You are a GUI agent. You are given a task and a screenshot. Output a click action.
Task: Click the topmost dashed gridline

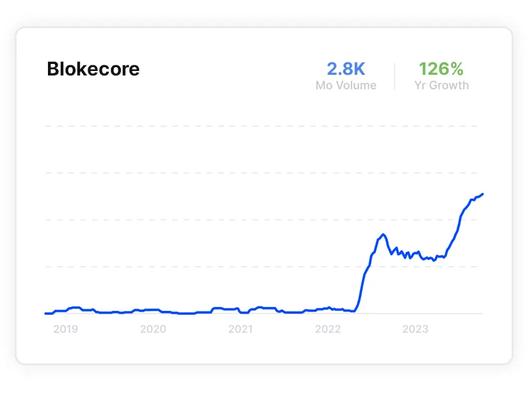point(262,126)
